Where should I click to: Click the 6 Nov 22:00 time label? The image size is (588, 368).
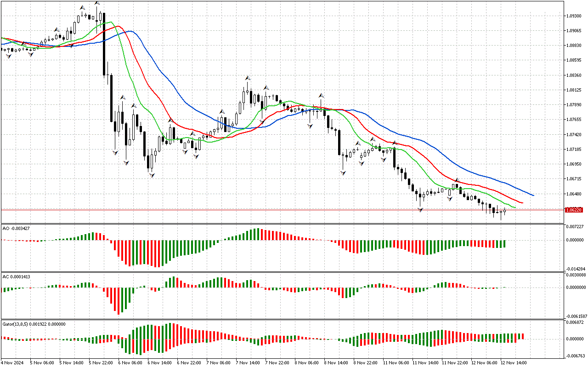189,363
